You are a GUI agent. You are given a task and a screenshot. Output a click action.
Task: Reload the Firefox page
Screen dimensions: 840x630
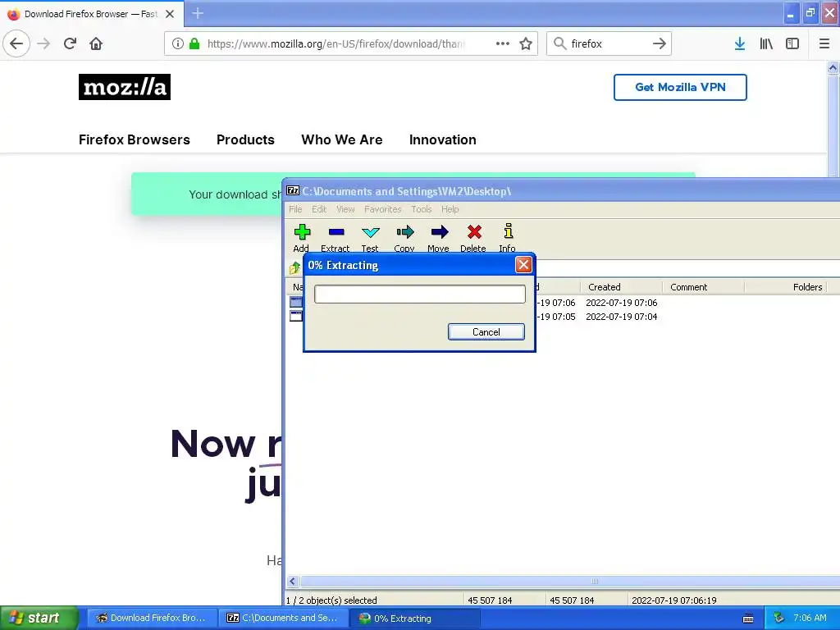point(70,43)
